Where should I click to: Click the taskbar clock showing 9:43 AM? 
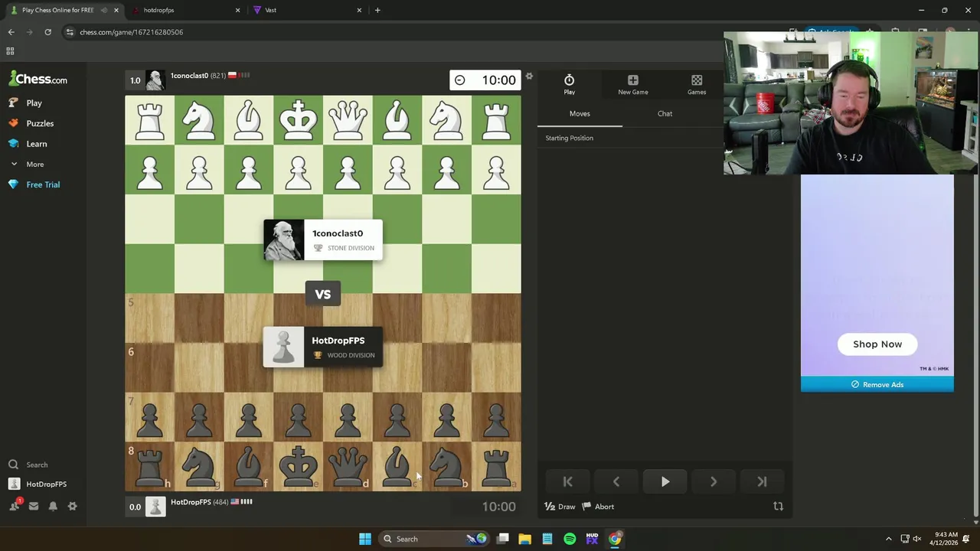(946, 539)
